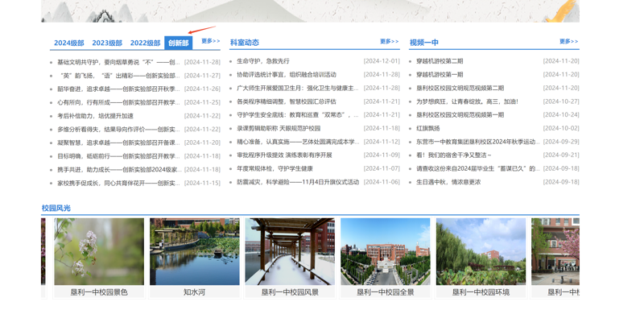Viewport: 644px width, 310px height.
Task: Open 更多>> in the 科室动态 section
Action: (x=390, y=42)
